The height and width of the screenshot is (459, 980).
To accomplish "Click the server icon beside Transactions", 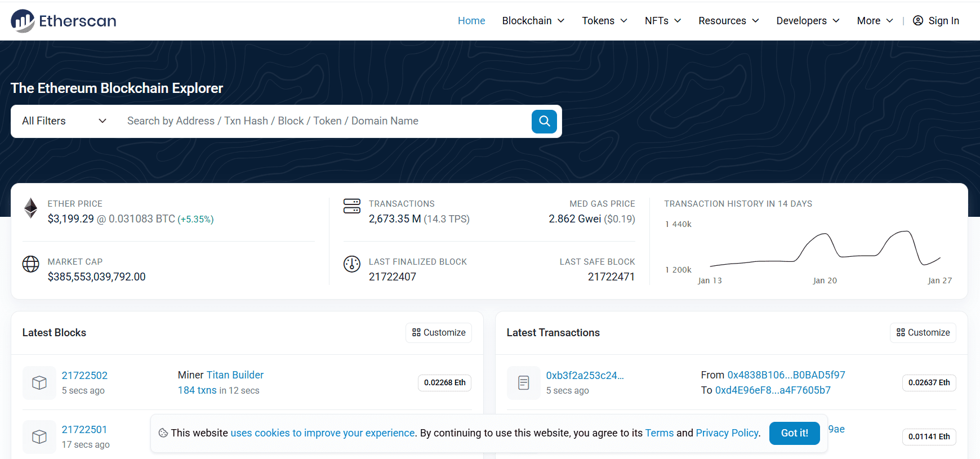I will (352, 206).
